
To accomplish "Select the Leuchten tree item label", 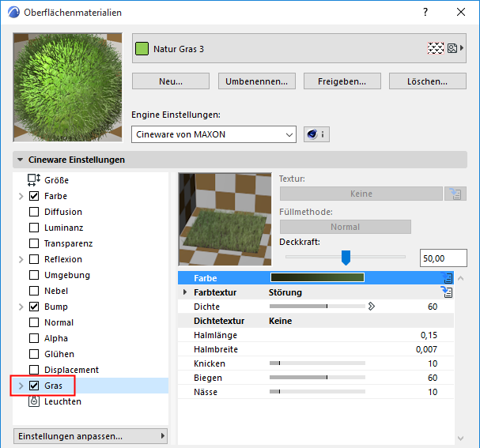I will coord(62,401).
